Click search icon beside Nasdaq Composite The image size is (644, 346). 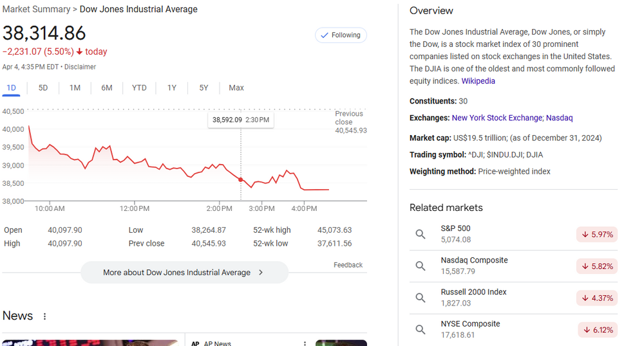[x=421, y=266]
